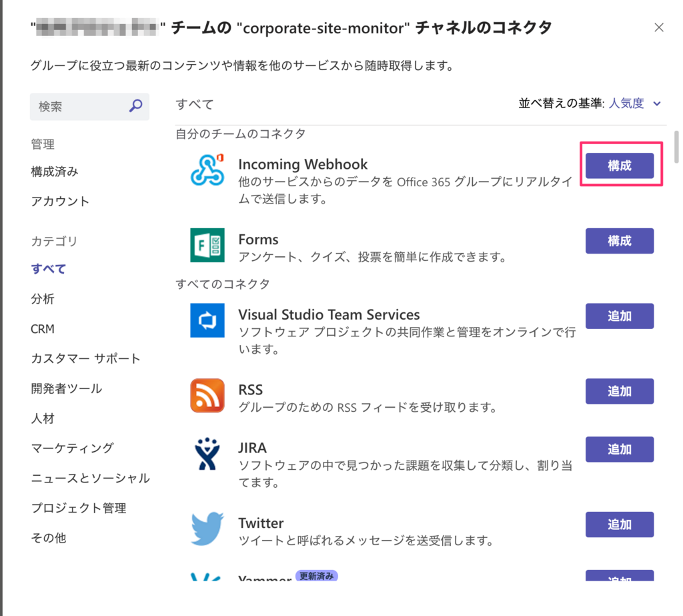Image resolution: width=683 pixels, height=616 pixels.
Task: Focus the 検索 search field
Action: [x=89, y=106]
